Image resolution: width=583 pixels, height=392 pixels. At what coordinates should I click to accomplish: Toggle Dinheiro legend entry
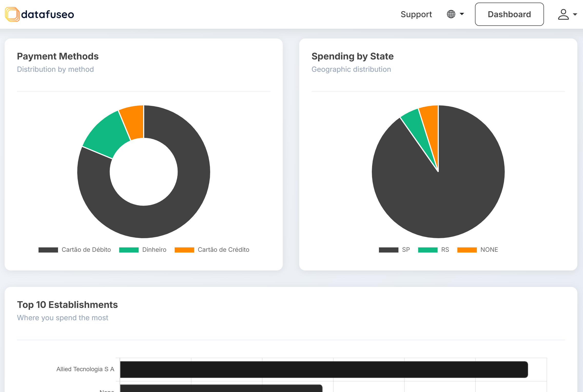click(154, 250)
